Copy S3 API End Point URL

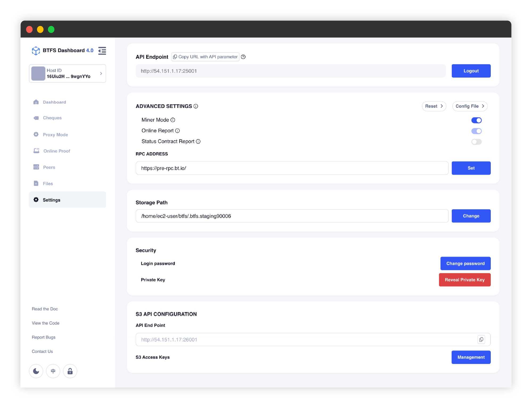[481, 339]
